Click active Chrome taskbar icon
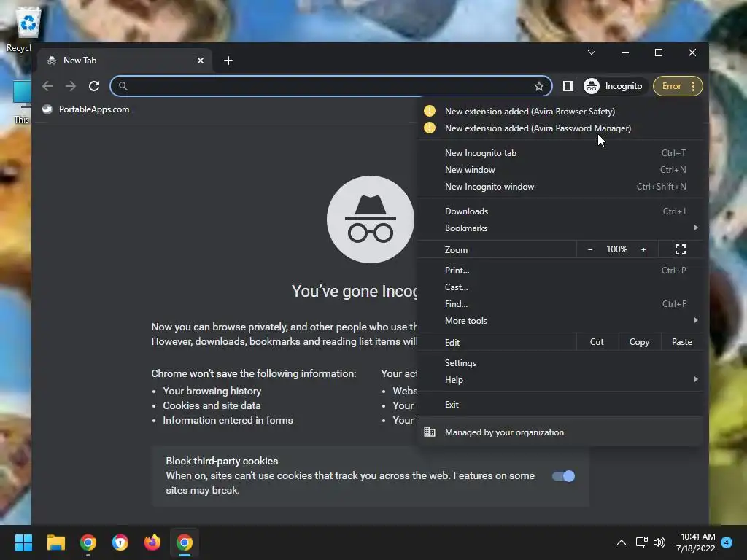This screenshot has width=747, height=560. point(185,542)
